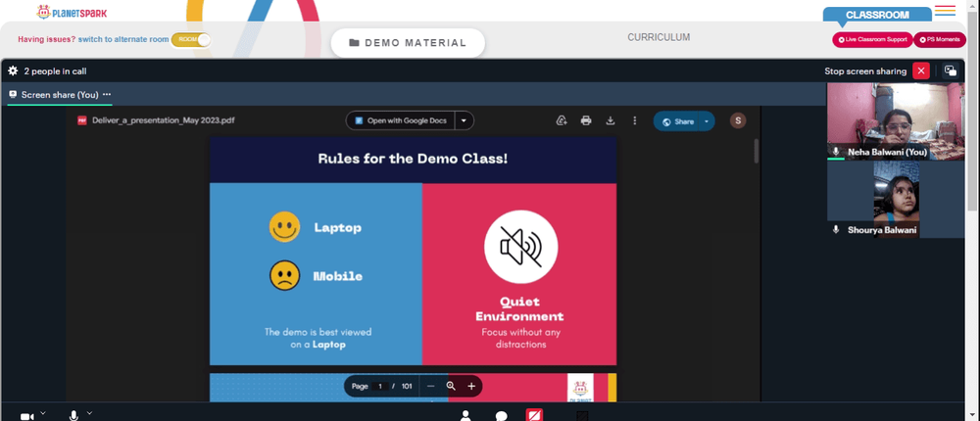This screenshot has height=421, width=980.
Task: Open the hamburger menu with colored lines
Action: pos(945,11)
